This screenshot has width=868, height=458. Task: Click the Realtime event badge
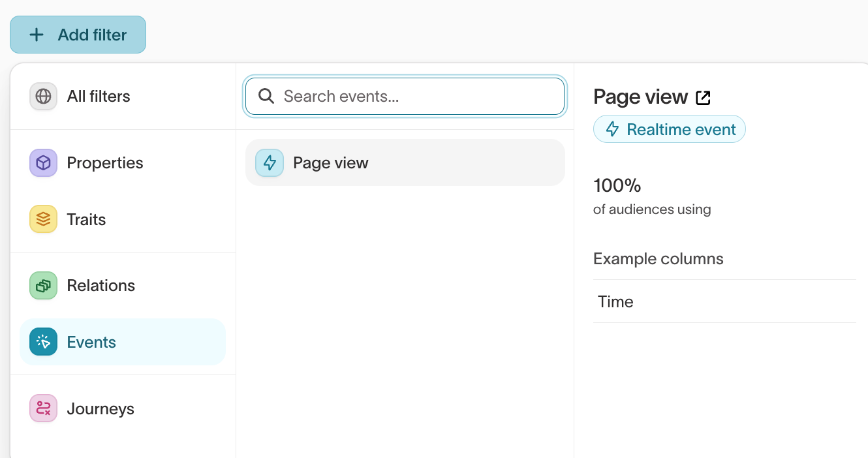(x=669, y=129)
